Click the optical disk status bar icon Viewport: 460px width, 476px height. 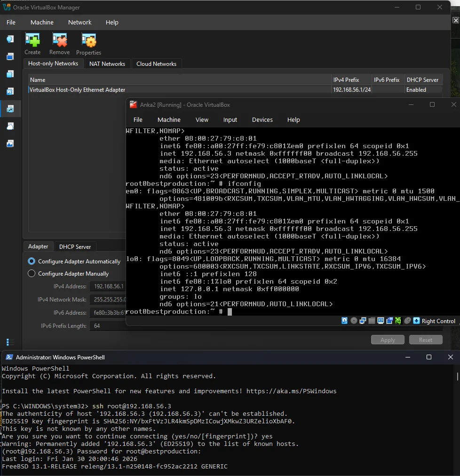pos(354,321)
